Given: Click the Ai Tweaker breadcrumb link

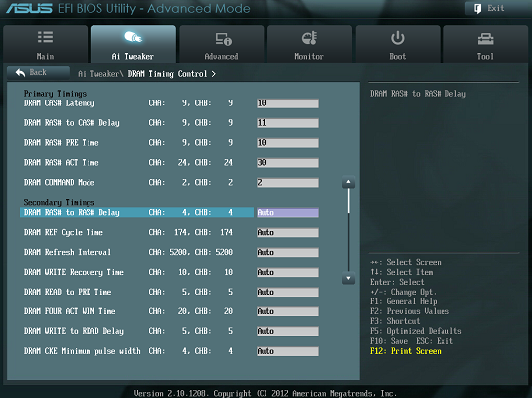Looking at the screenshot, I should [100, 74].
